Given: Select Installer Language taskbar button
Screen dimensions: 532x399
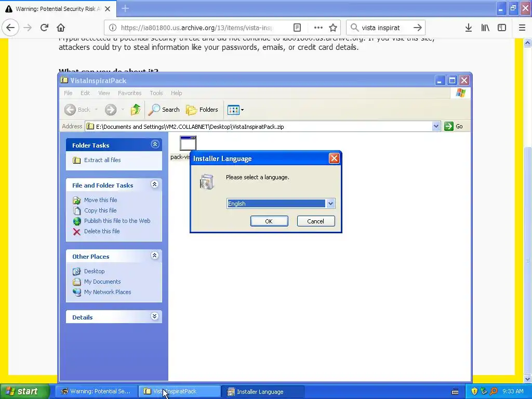Looking at the screenshot, I should pos(263,392).
